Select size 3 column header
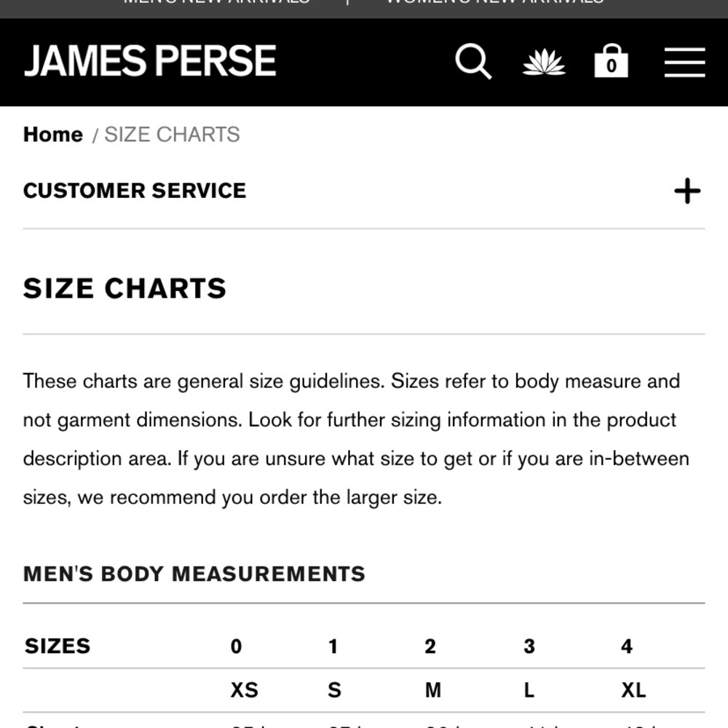This screenshot has width=728, height=728. (x=529, y=646)
